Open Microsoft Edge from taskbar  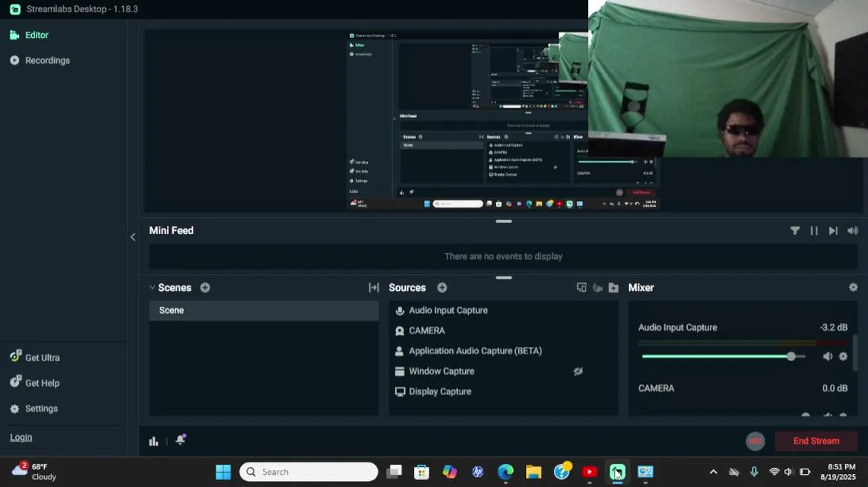pyautogui.click(x=506, y=472)
